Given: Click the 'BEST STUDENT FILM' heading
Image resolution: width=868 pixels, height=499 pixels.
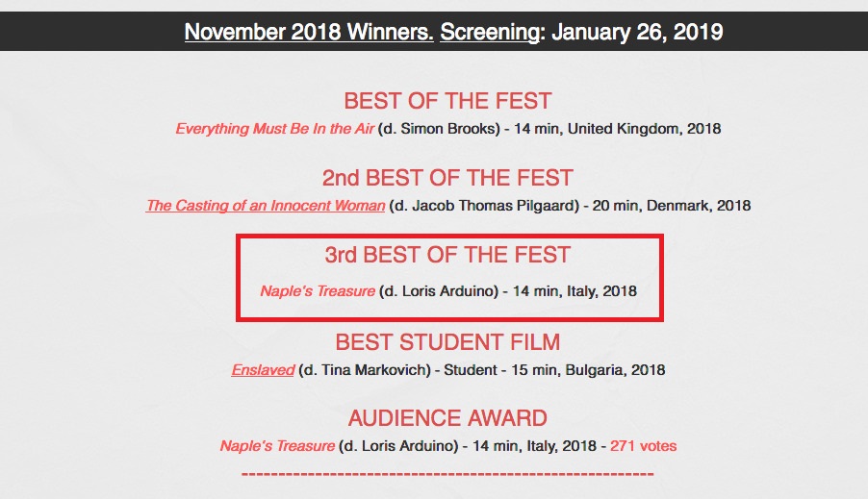Looking at the screenshot, I should 447,342.
